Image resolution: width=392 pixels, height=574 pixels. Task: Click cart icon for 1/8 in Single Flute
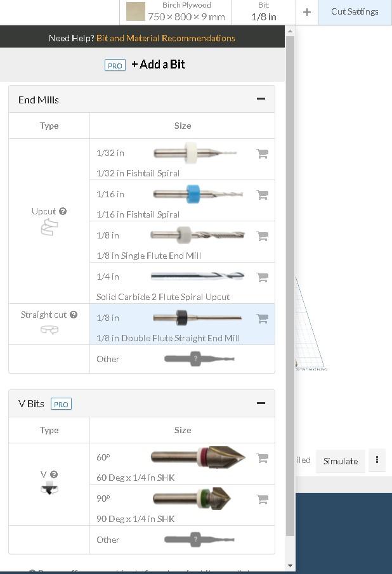click(262, 236)
